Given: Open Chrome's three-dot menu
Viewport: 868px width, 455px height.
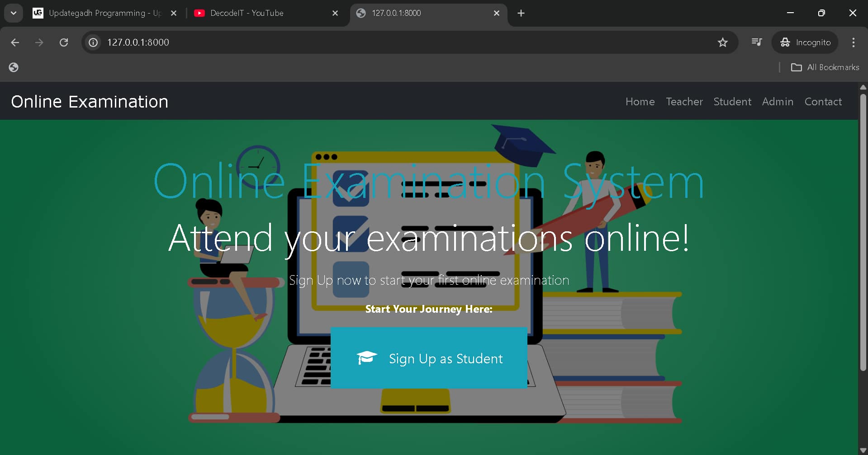Looking at the screenshot, I should click(x=854, y=42).
